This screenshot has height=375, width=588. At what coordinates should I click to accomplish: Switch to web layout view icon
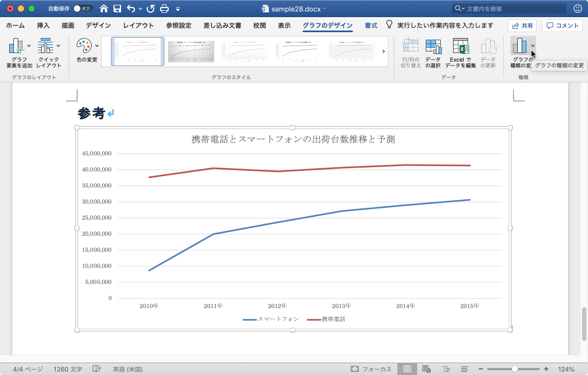tap(426, 369)
